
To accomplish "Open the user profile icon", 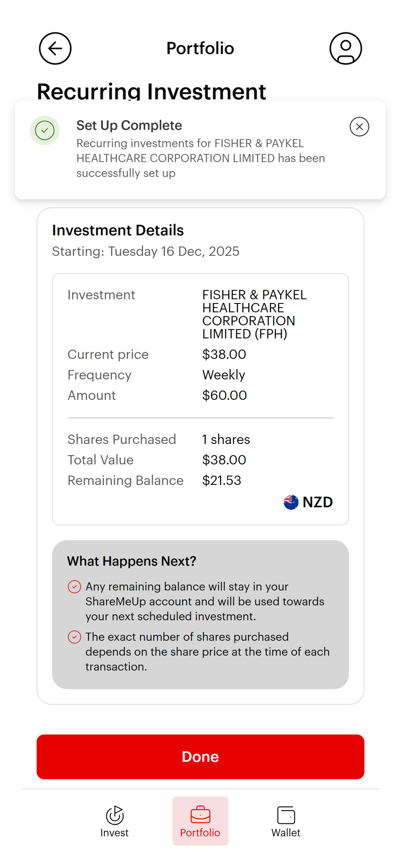I will [345, 48].
